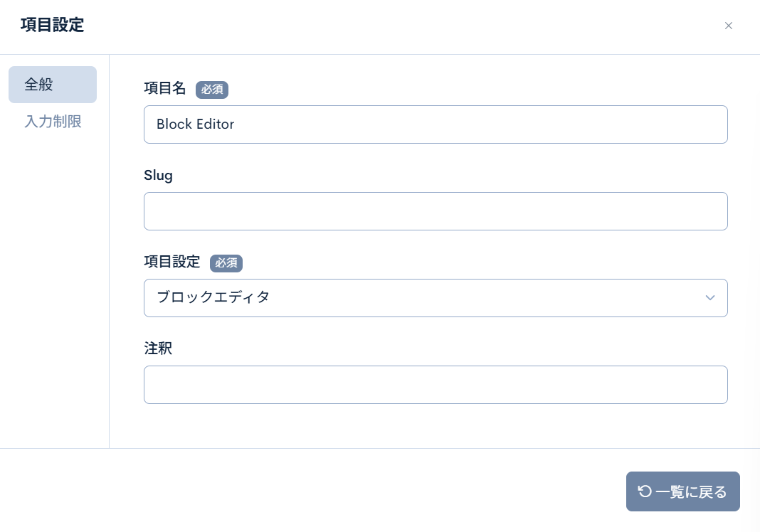Click the 一覧に戻る button
The width and height of the screenshot is (760, 532).
tap(682, 491)
